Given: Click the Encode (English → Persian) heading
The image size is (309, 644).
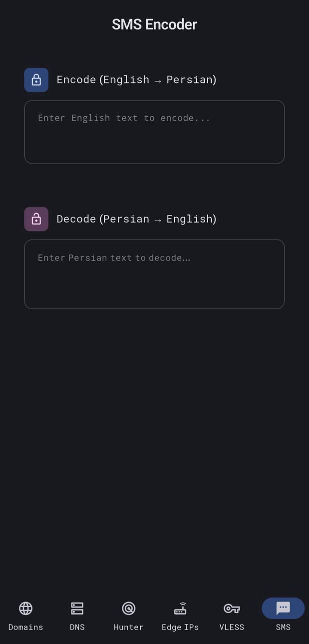Looking at the screenshot, I should 136,79.
